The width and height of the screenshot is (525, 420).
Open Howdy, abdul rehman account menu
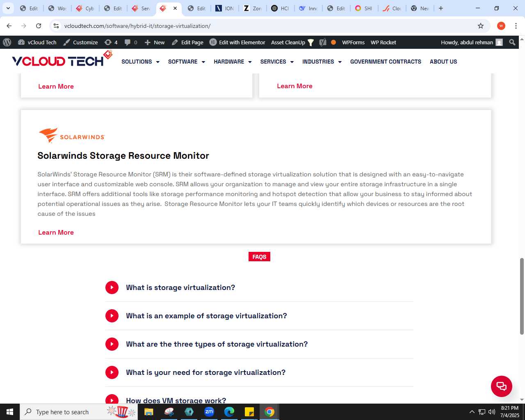click(472, 42)
